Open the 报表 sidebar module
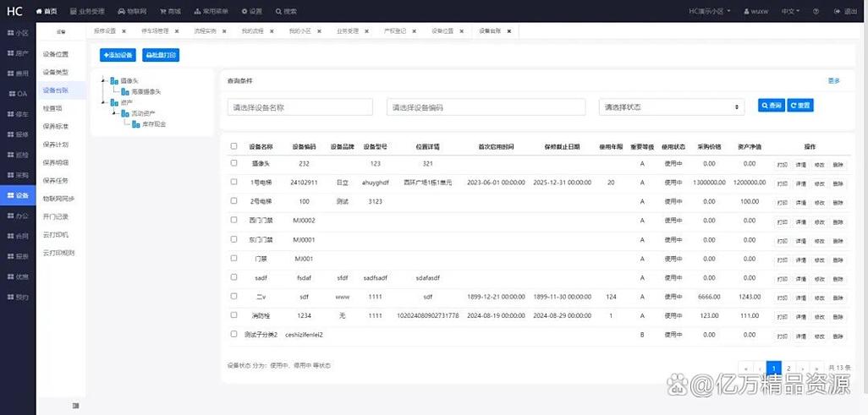 point(18,257)
